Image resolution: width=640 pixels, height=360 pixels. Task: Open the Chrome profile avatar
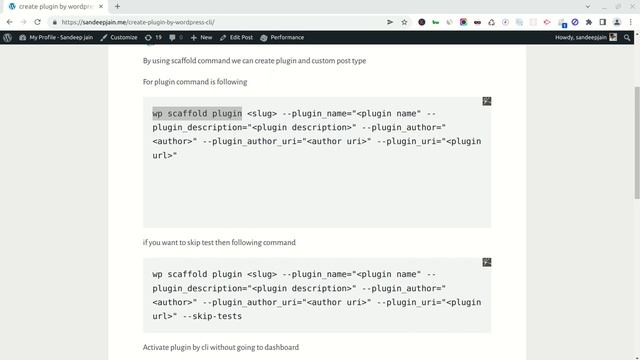pos(617,22)
